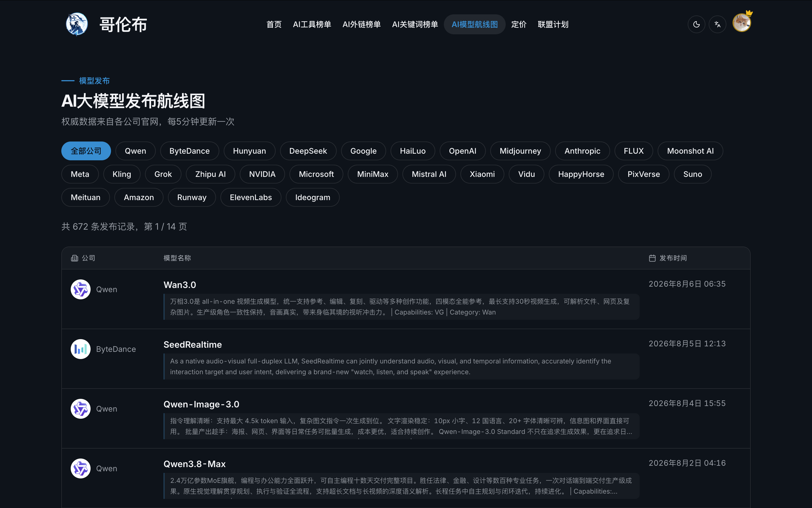
Task: Filter releases by Zhipu AI
Action: click(210, 174)
